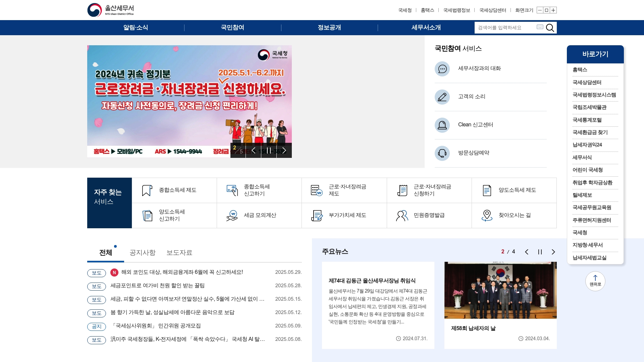Click the 찾아오시는 길 map pin icon
The width and height of the screenshot is (644, 362).
tap(487, 216)
